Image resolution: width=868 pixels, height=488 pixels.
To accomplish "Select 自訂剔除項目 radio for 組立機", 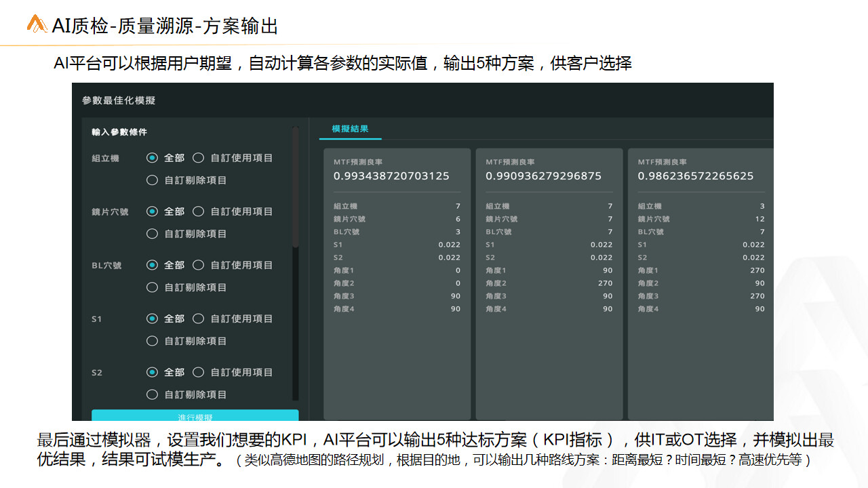I will [x=152, y=180].
